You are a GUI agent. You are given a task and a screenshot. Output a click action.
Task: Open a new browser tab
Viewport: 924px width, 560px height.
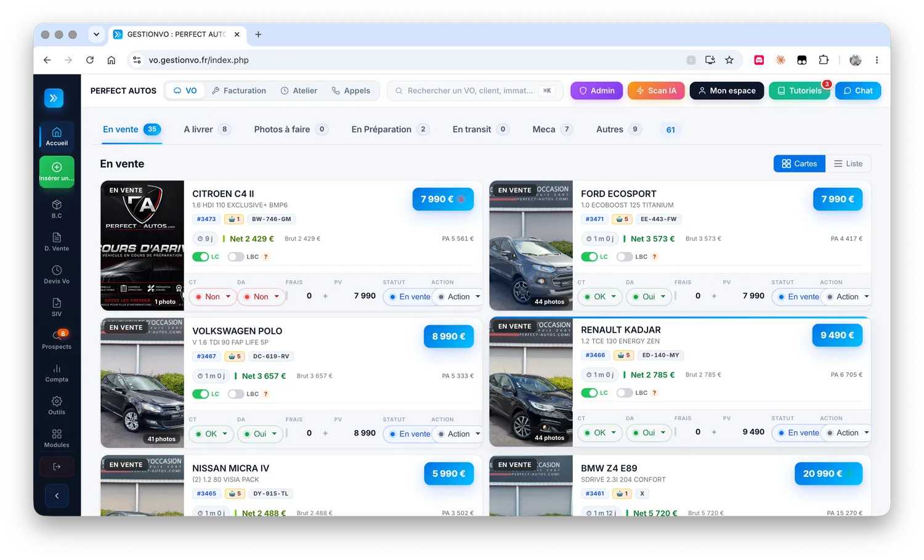pos(258,34)
